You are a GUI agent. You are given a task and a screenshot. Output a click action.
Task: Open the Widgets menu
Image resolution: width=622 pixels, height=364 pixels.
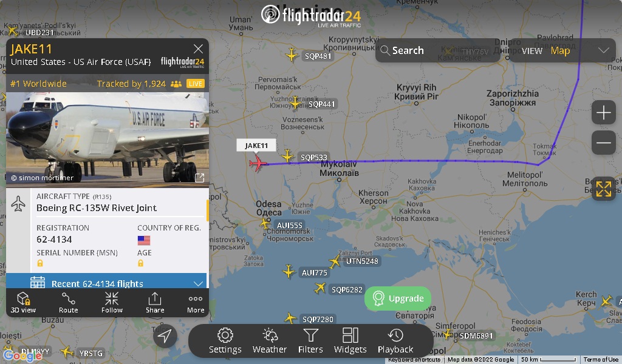[x=350, y=340]
